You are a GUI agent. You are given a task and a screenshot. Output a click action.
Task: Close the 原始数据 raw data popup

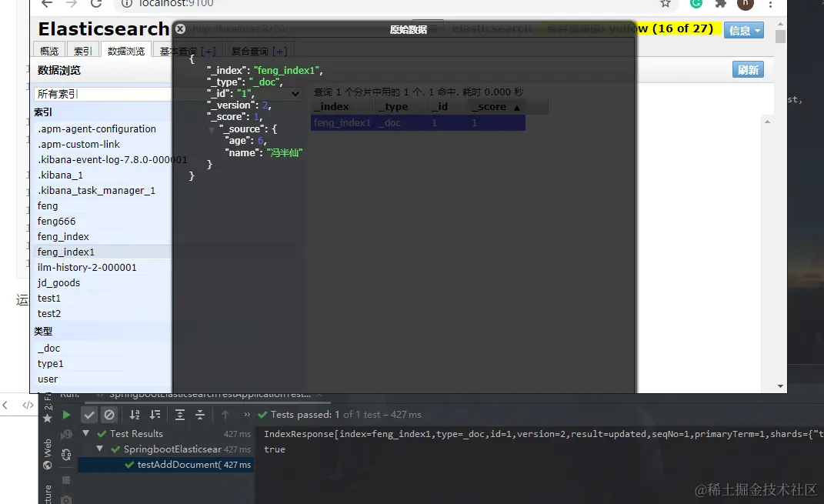click(180, 29)
